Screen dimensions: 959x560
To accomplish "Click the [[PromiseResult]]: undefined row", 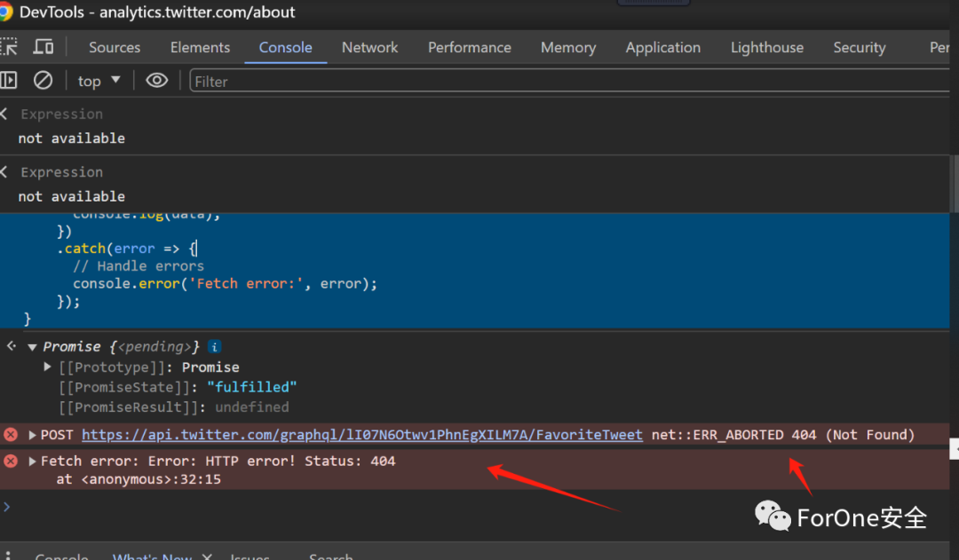I will click(x=174, y=407).
